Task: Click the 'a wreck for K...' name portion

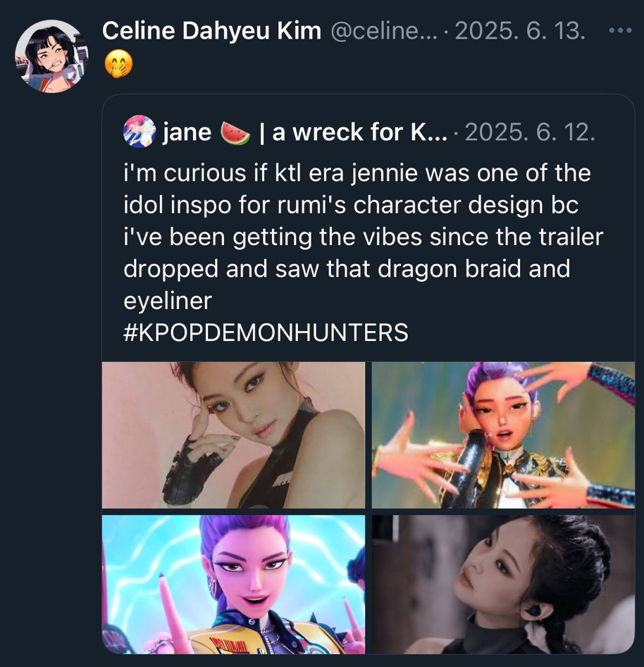Action: coord(359,132)
